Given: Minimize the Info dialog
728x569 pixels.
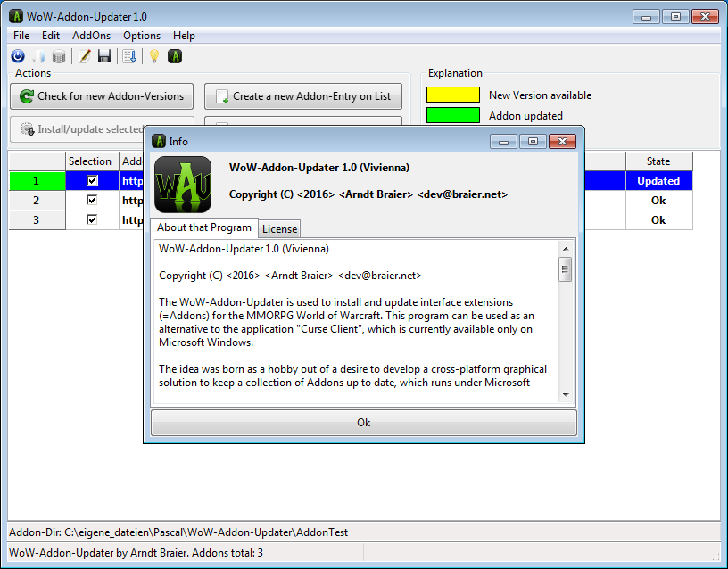Looking at the screenshot, I should (x=503, y=142).
